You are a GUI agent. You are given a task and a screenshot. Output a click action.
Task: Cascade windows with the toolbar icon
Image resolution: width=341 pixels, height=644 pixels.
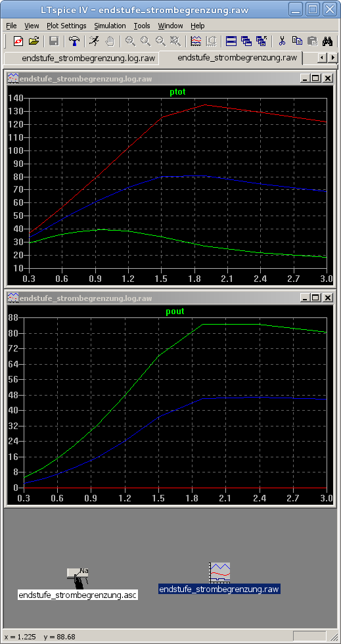(246, 41)
